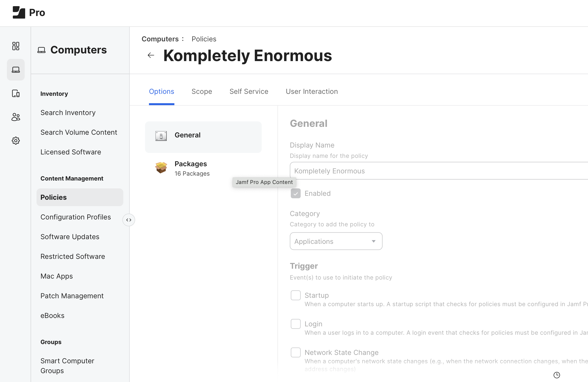Click the clock icon at bottom right

556,375
